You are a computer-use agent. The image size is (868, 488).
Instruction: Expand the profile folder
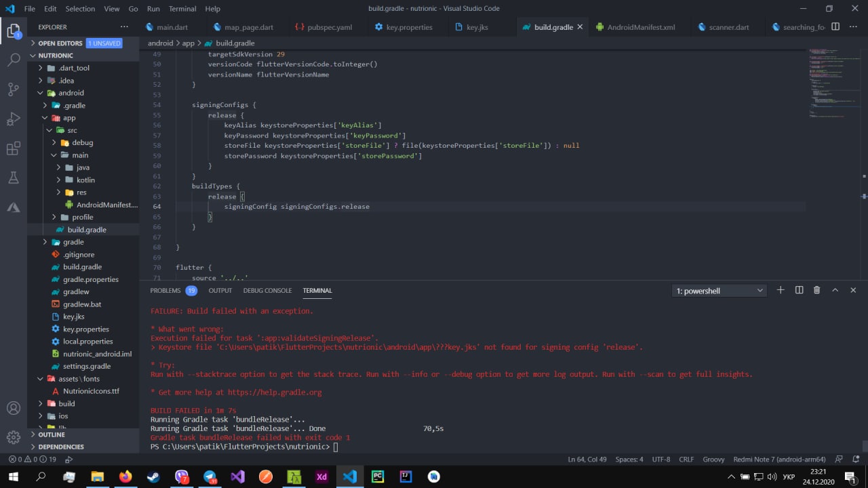pos(83,217)
